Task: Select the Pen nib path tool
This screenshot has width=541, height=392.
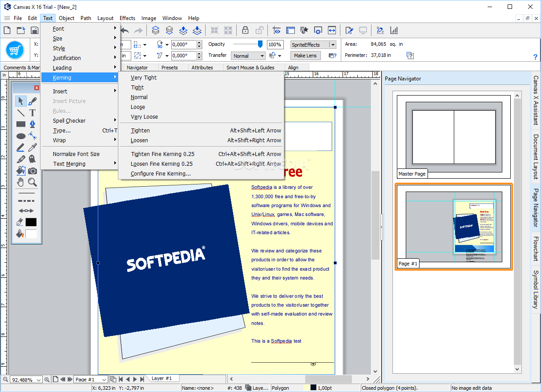Action: coord(32,124)
